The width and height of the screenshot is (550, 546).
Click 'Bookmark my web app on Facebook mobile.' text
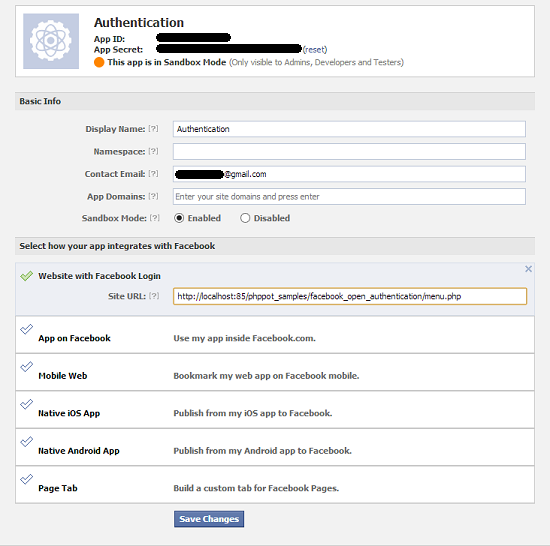(x=266, y=376)
